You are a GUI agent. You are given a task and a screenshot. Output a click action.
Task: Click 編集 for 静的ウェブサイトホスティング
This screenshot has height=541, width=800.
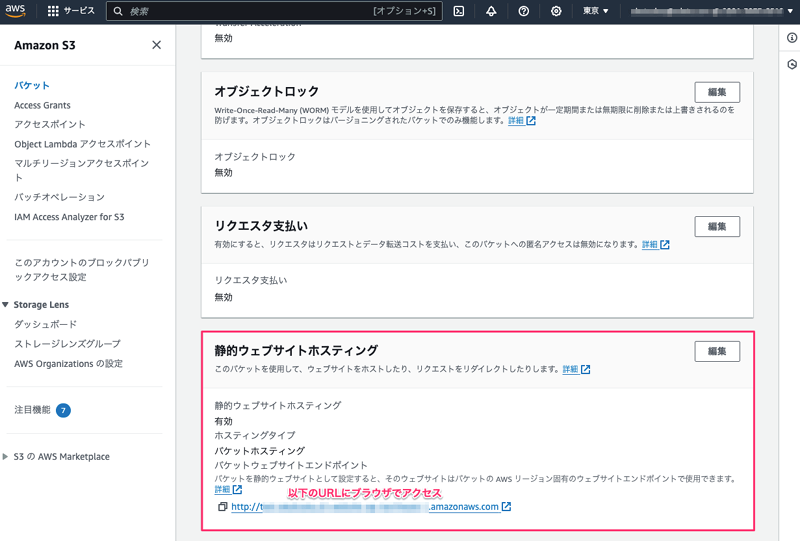point(717,351)
